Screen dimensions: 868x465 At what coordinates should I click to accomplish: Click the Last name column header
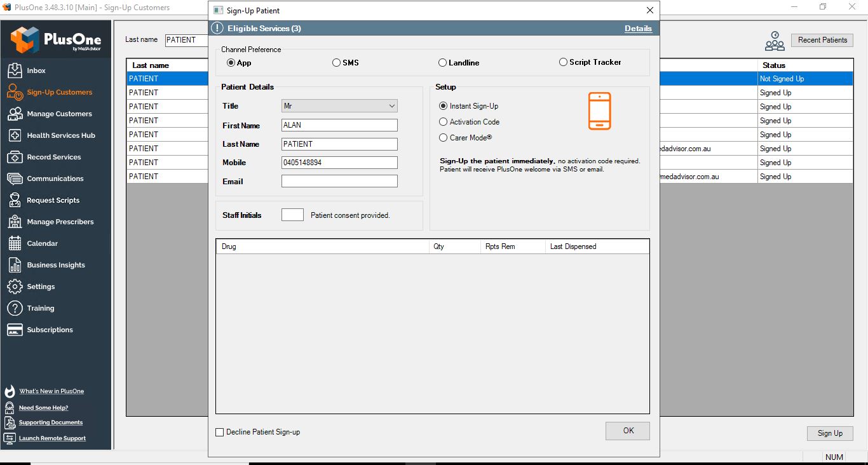point(168,65)
